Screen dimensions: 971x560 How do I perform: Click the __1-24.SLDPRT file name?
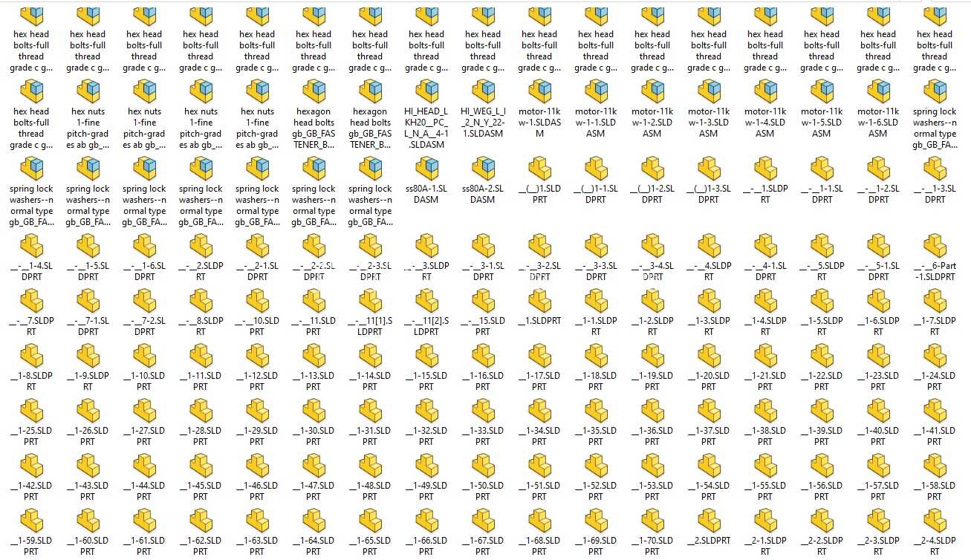[935, 381]
